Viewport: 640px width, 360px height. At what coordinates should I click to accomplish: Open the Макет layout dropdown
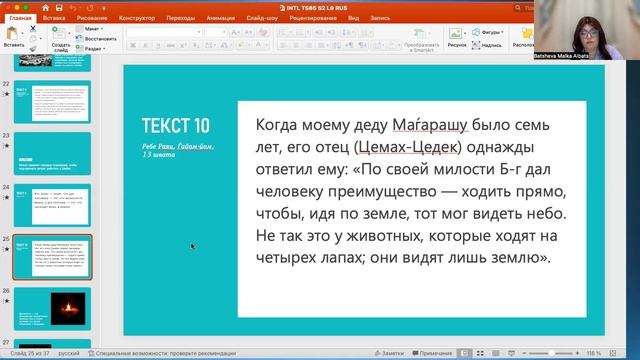[90, 29]
